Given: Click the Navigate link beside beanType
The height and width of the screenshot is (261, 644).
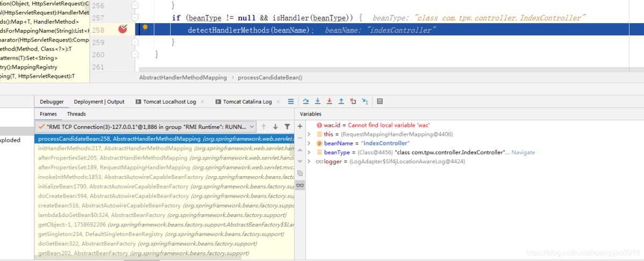Looking at the screenshot, I should coord(523,153).
